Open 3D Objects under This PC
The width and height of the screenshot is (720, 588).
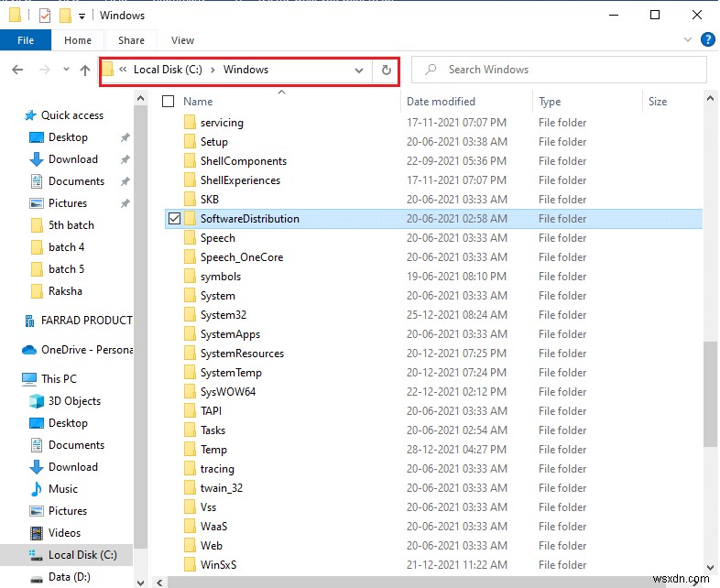click(x=74, y=401)
